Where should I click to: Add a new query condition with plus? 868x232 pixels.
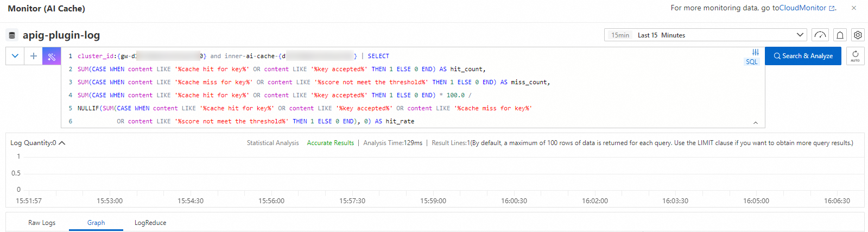pyautogui.click(x=33, y=56)
